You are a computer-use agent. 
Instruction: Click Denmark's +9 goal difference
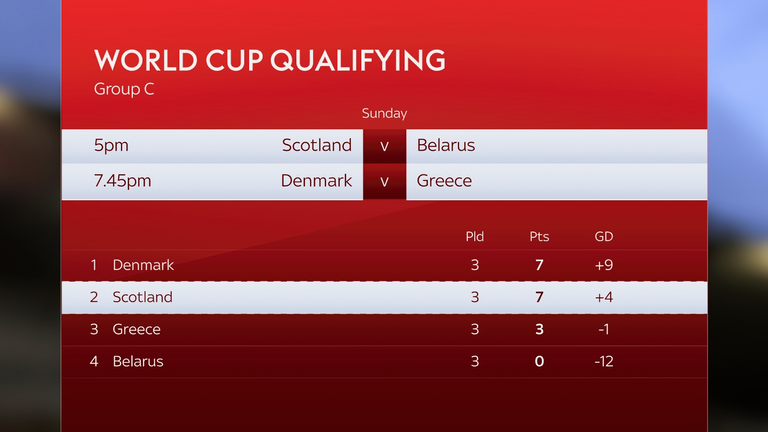click(603, 265)
